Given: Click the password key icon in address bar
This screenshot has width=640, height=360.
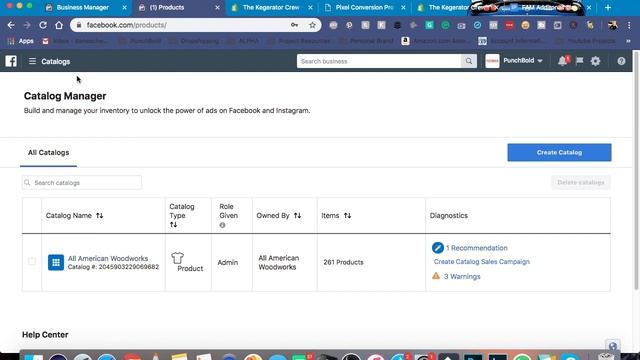Looking at the screenshot, I should 294,25.
